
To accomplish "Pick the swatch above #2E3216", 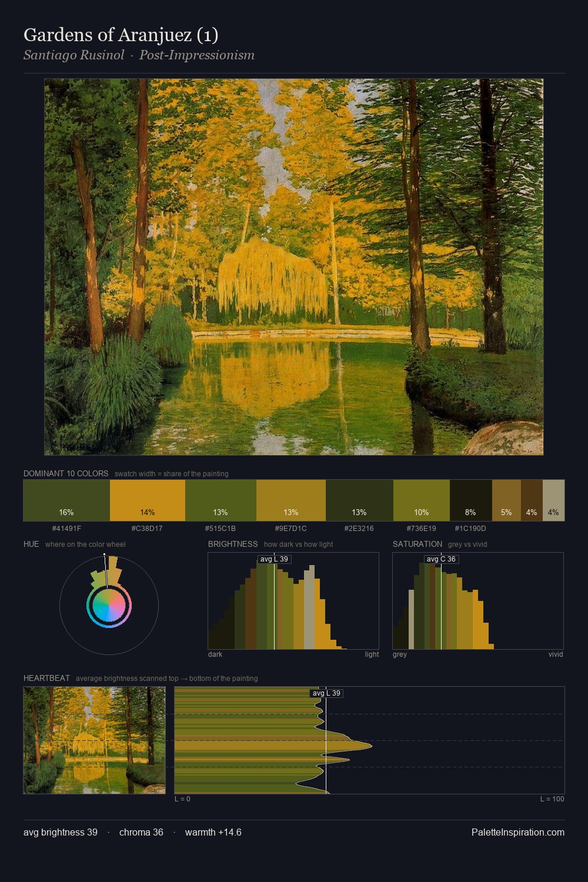I will point(359,500).
